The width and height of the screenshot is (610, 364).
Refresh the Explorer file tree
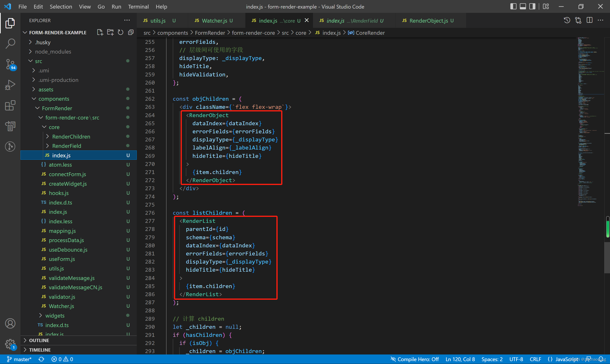[121, 32]
